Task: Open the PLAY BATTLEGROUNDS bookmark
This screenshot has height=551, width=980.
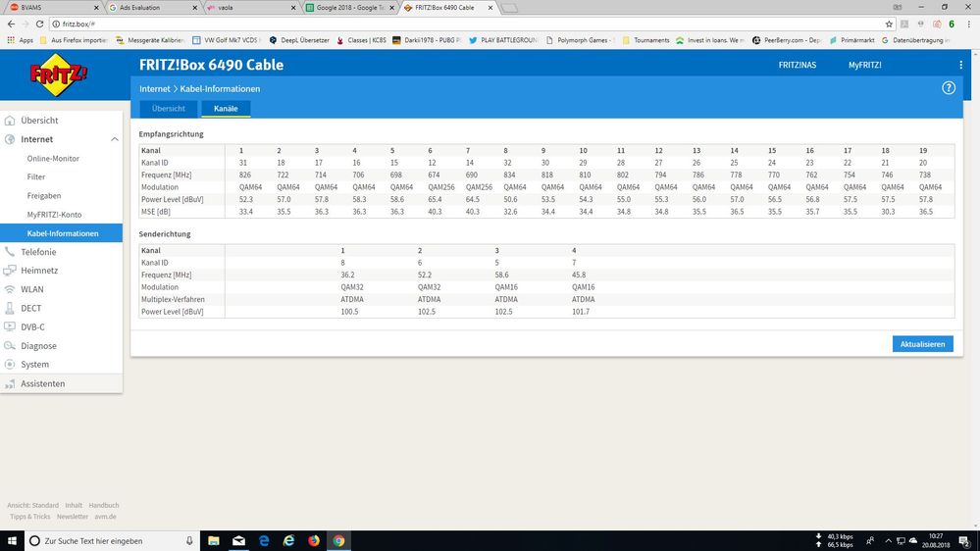Action: pyautogui.click(x=503, y=40)
